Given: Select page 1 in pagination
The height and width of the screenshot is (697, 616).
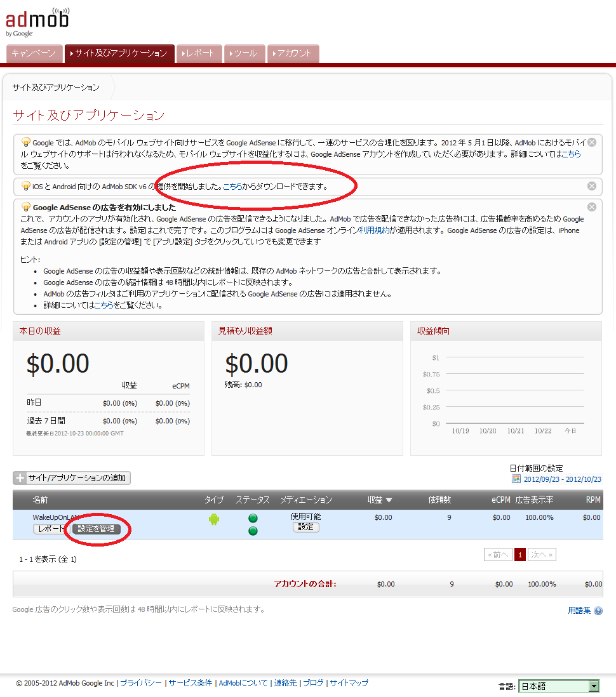Looking at the screenshot, I should [520, 555].
